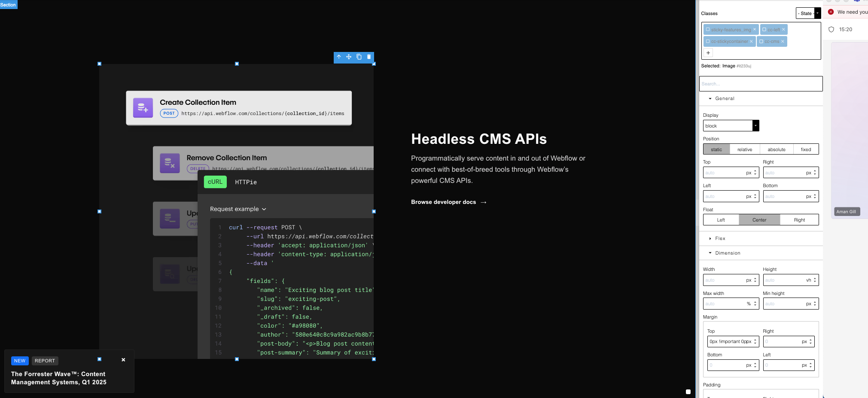This screenshot has height=398, width=868.
Task: Click the Aman Gill name label
Action: pyautogui.click(x=847, y=212)
